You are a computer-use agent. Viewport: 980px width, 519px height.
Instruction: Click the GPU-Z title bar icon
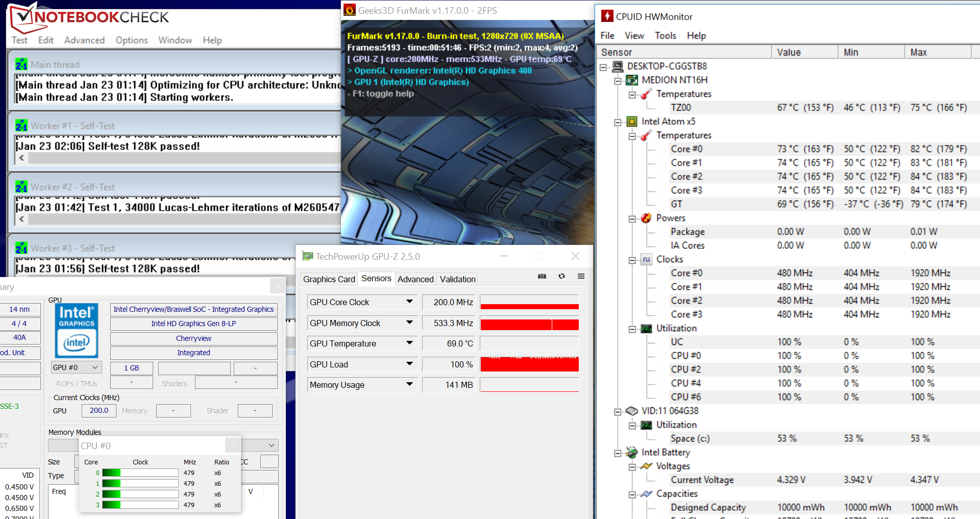(307, 256)
